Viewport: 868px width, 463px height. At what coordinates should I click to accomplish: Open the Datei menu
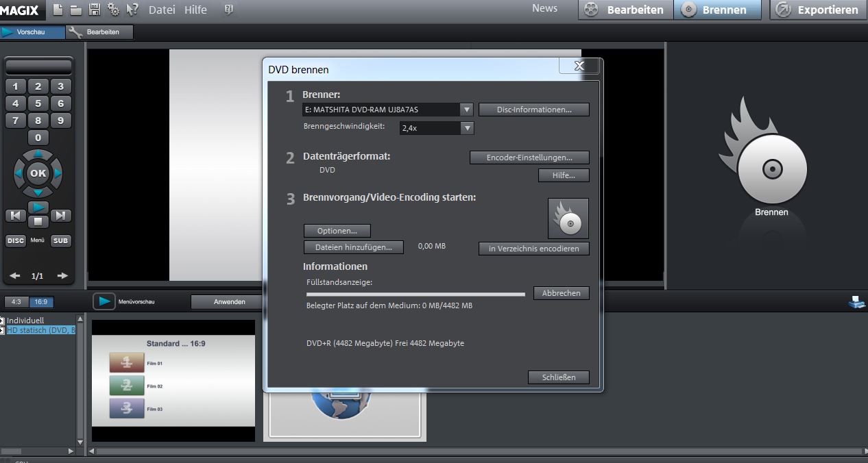coord(162,10)
